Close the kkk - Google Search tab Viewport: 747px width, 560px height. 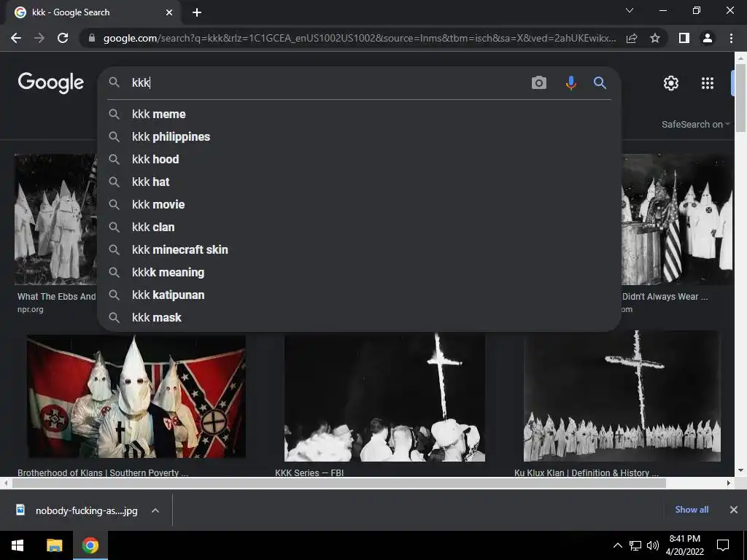coord(169,12)
